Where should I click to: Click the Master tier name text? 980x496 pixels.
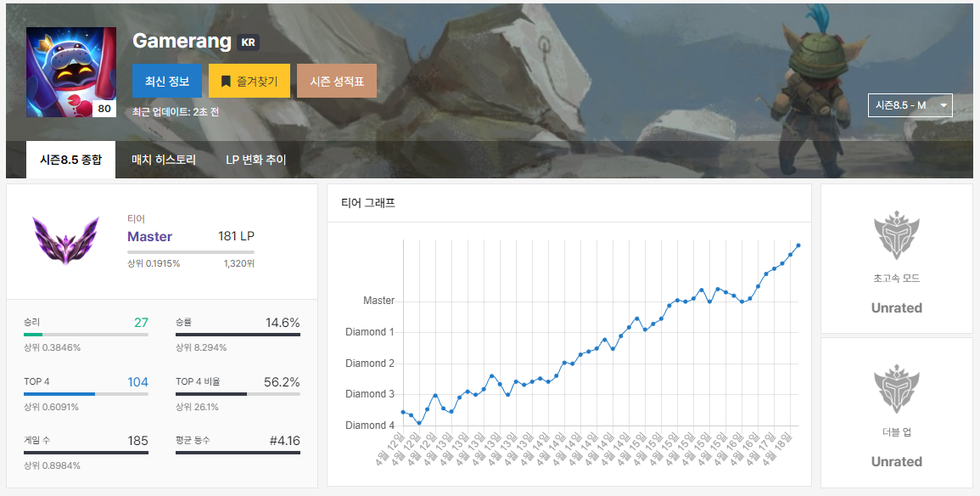click(149, 236)
